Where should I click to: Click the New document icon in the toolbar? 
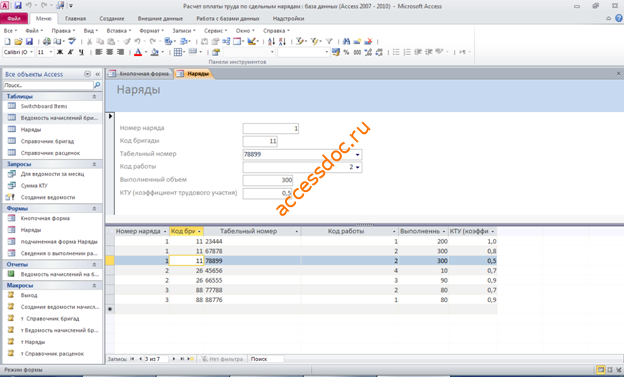click(x=7, y=41)
